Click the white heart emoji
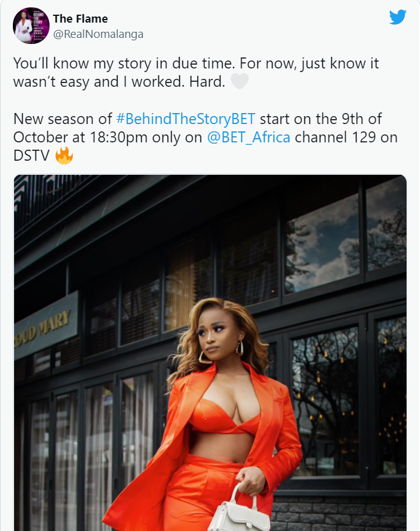This screenshot has width=420, height=531. point(240,81)
